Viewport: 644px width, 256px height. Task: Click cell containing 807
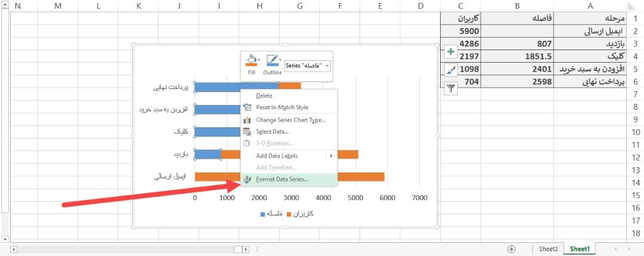click(517, 44)
